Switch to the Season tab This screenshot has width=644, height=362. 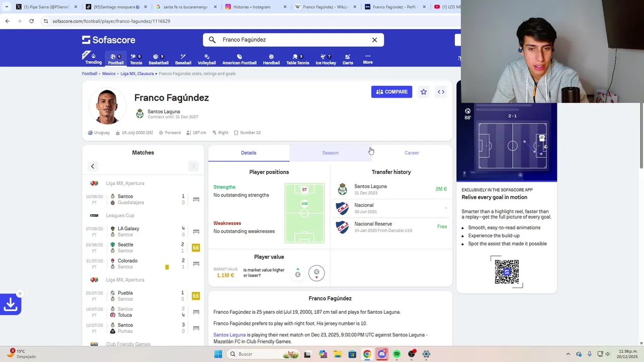330,153
